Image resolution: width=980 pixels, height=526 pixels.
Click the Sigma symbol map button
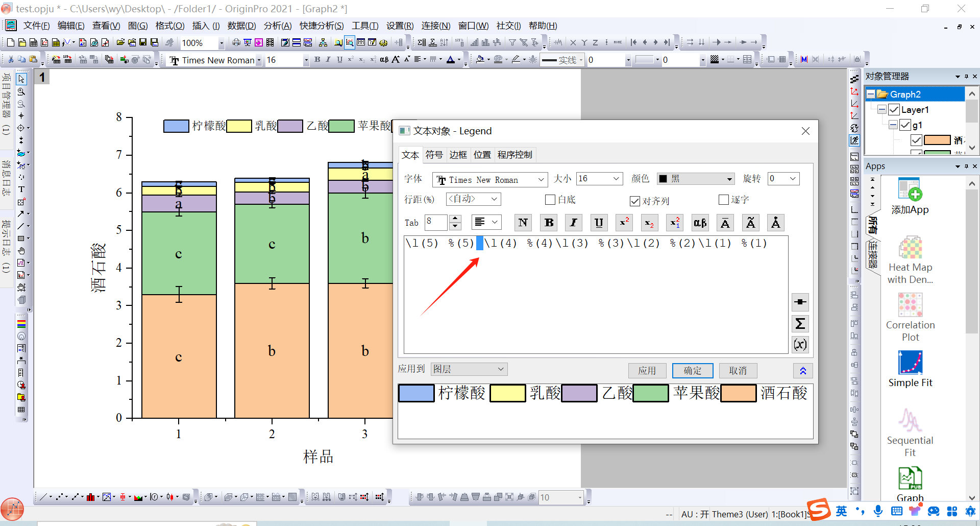coord(800,324)
